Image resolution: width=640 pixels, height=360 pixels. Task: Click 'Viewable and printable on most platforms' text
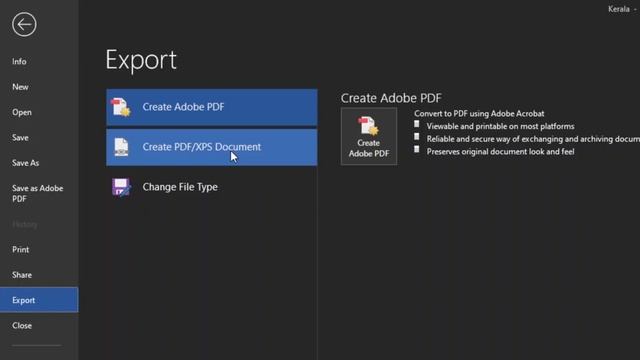(x=500, y=126)
